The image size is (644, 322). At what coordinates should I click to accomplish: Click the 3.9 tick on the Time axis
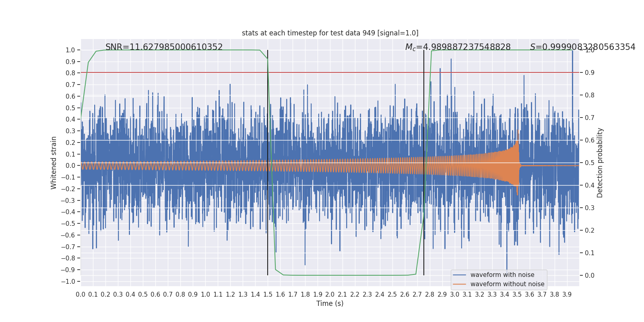tap(567, 294)
